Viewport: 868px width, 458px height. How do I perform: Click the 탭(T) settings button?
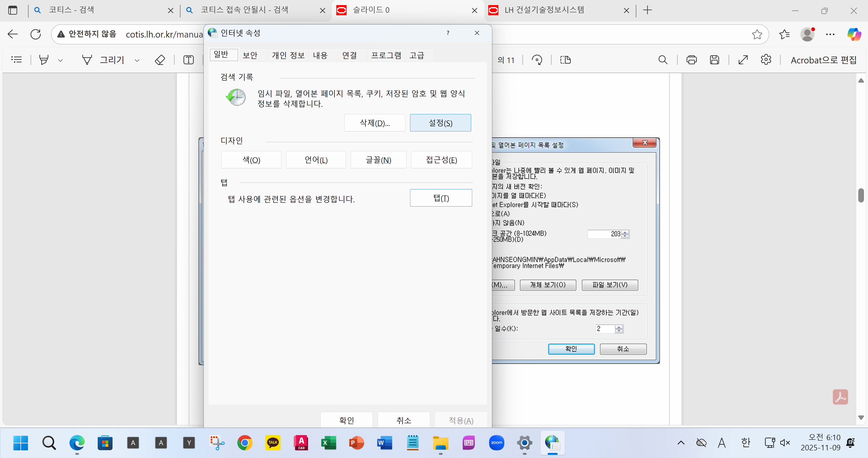click(441, 198)
